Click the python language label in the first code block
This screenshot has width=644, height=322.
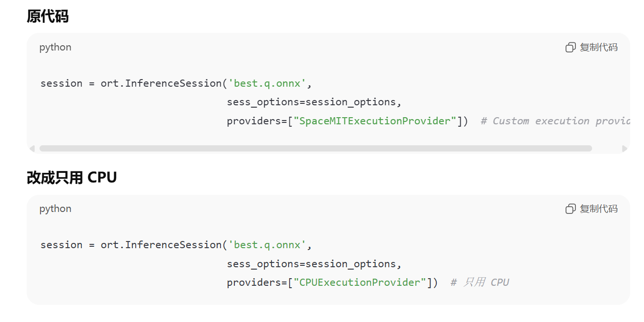(x=55, y=47)
